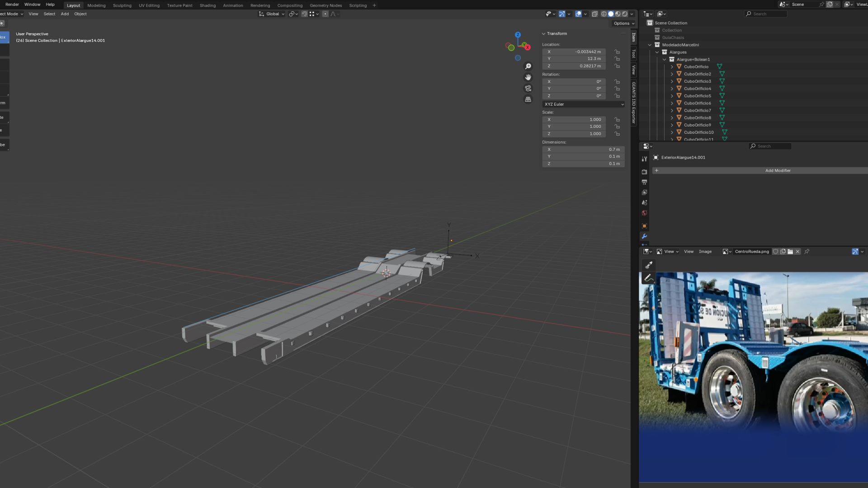Screen dimensions: 868x488
Task: Click the red X axis on navigation gizmo
Action: click(527, 47)
